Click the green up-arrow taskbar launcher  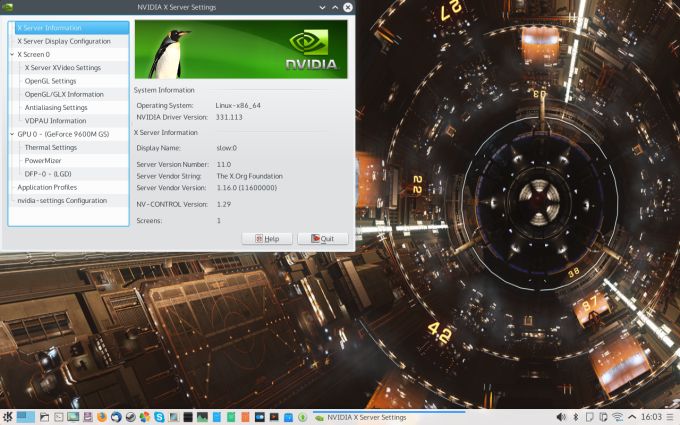click(x=302, y=417)
